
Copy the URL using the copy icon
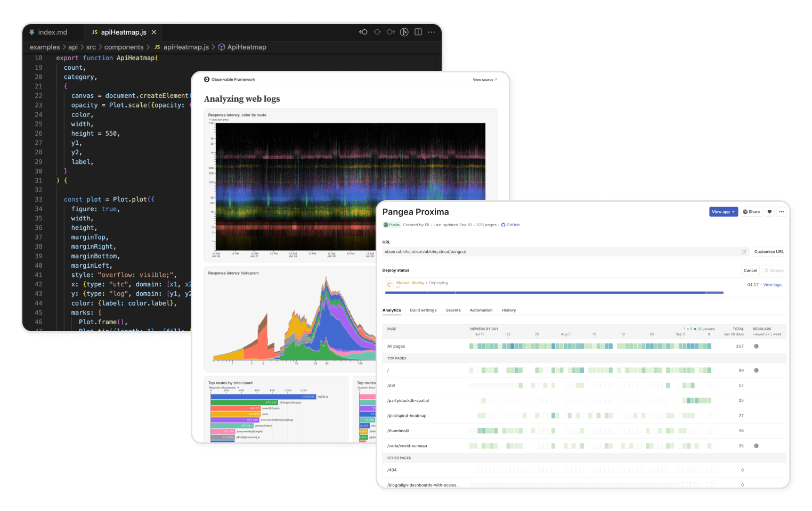click(744, 251)
